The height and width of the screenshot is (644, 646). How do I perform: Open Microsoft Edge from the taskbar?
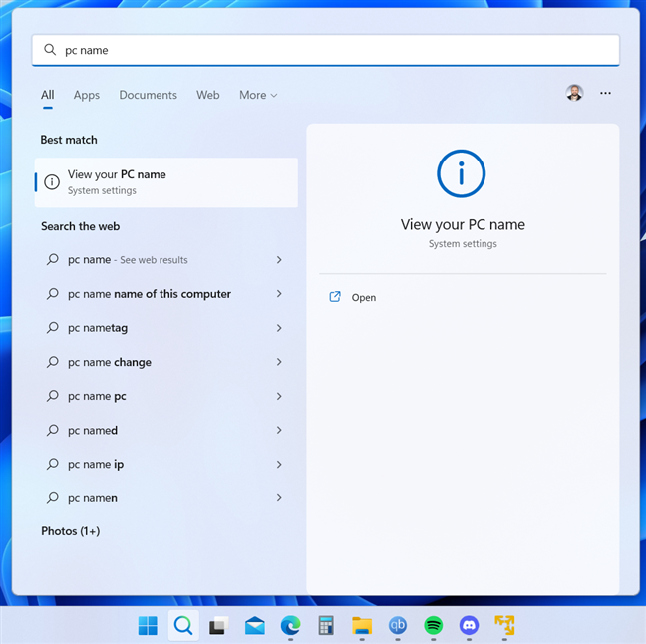290,625
